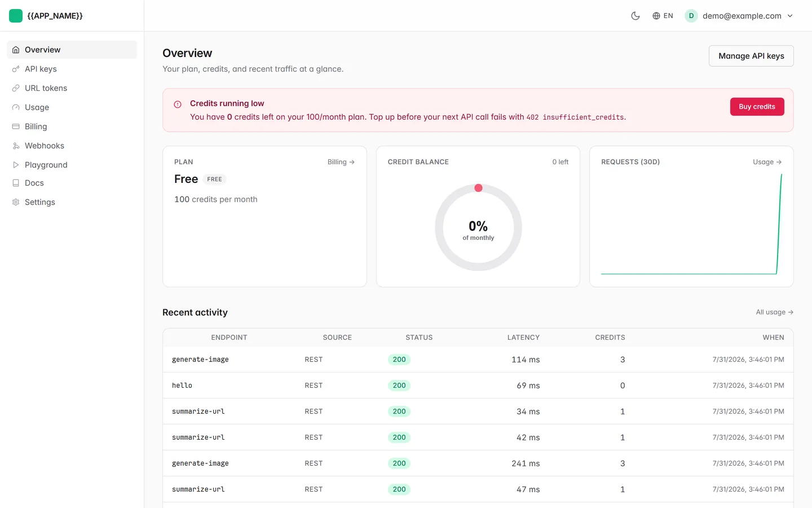812x508 pixels.
Task: Follow the All usage link
Action: click(775, 312)
